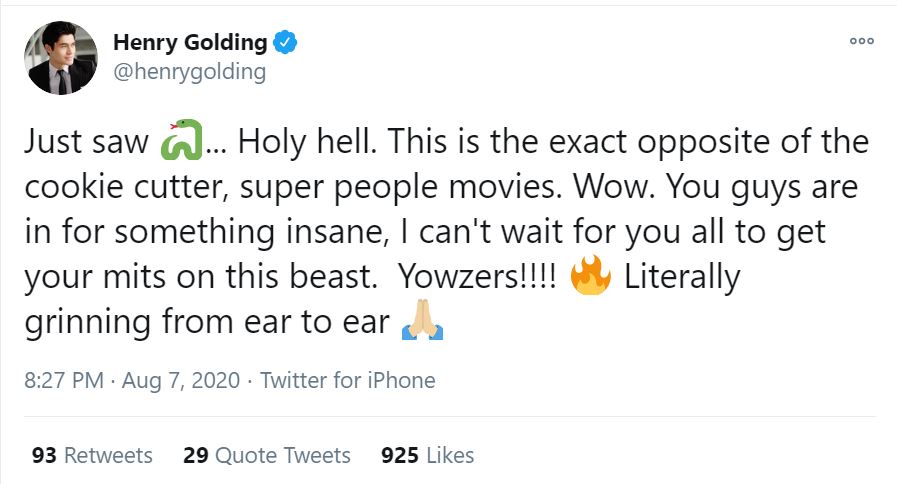
Task: Show the 925 Likes list
Action: (x=427, y=455)
